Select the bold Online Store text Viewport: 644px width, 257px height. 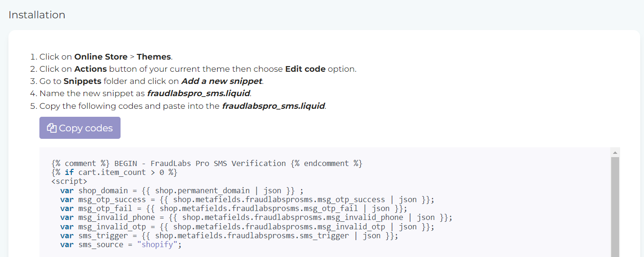point(101,57)
